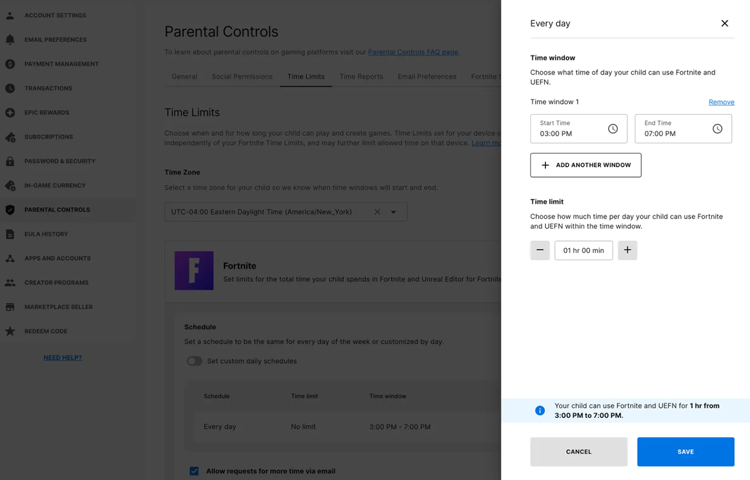Close the Every day panel
The width and height of the screenshot is (750, 480).
[725, 23]
